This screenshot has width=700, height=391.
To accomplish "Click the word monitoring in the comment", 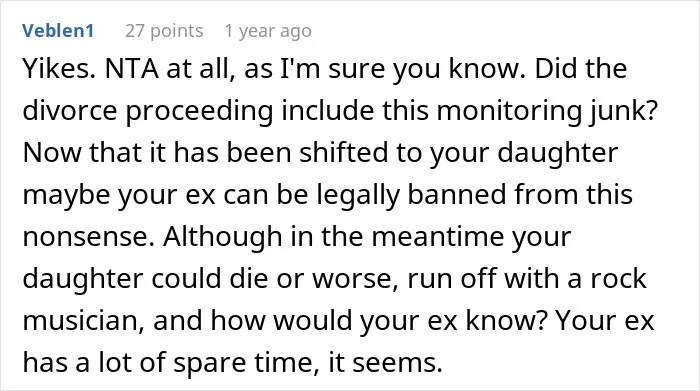I will 509,111.
